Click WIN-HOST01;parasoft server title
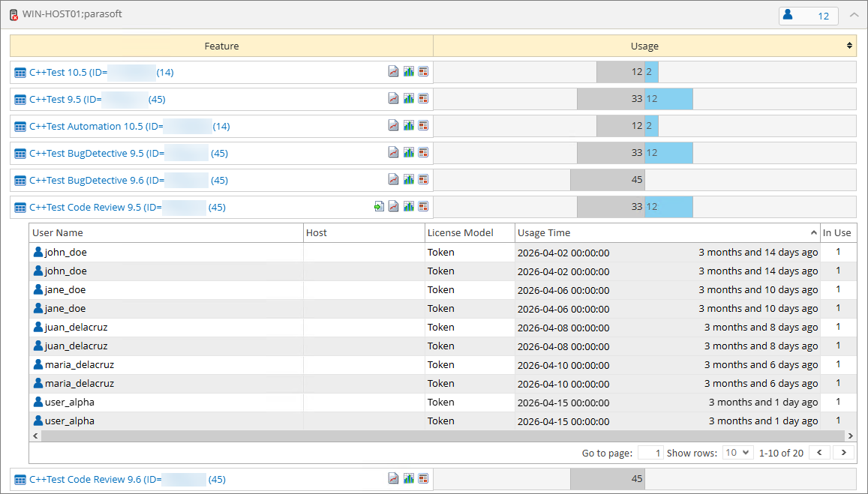Screen dimensions: 868x494 point(72,14)
